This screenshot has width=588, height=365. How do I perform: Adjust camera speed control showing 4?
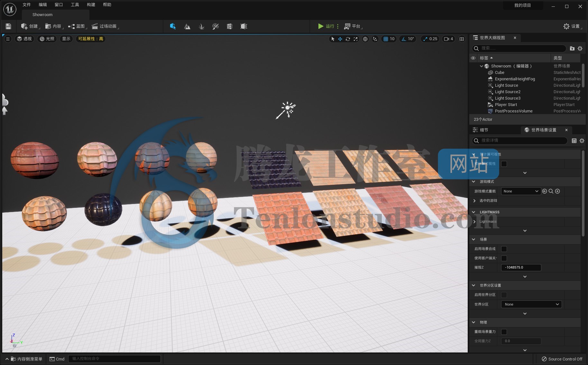pyautogui.click(x=449, y=39)
